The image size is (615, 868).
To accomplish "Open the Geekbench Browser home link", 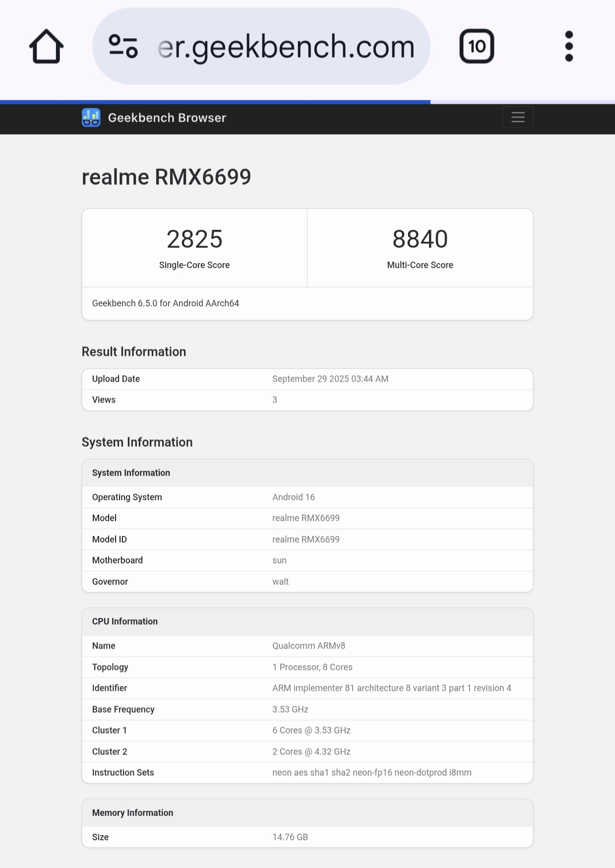I will click(x=167, y=118).
